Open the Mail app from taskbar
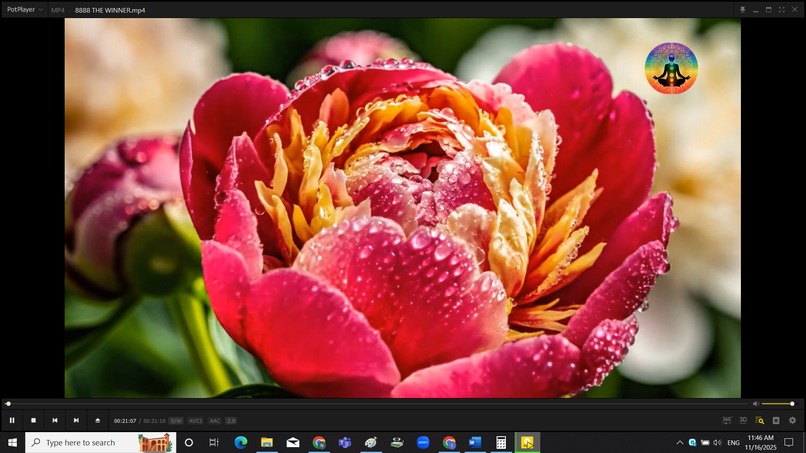 [x=293, y=442]
